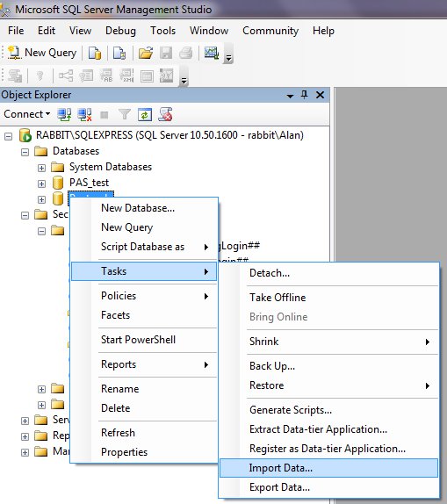Image resolution: width=447 pixels, height=504 pixels.
Task: Collapse the Databases folder node
Action: point(25,152)
